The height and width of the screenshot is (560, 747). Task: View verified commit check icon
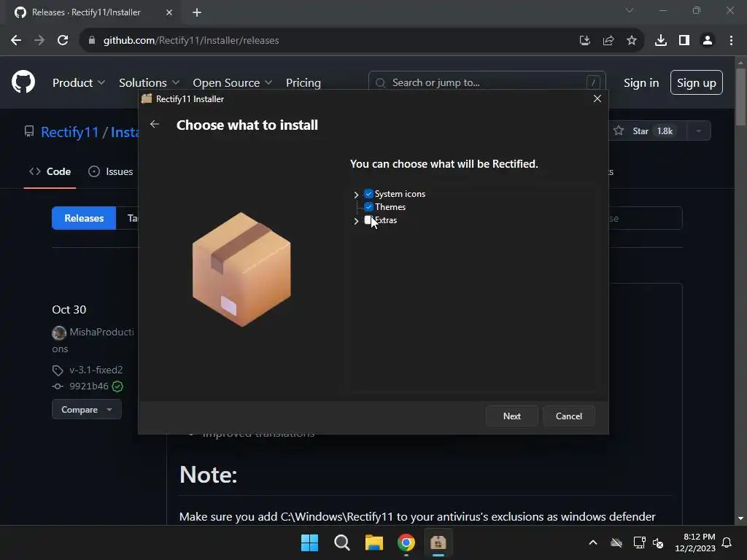(117, 386)
